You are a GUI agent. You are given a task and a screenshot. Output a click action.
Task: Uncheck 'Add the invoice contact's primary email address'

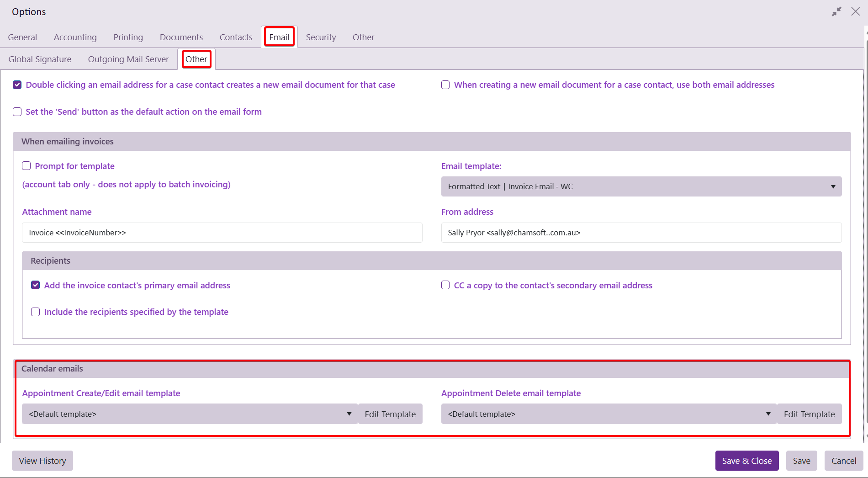(x=36, y=285)
